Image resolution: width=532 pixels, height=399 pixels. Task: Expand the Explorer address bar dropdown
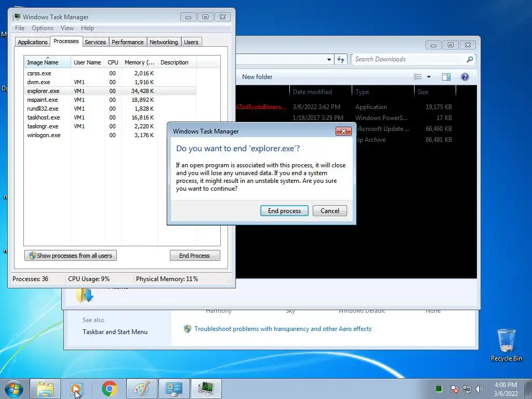pyautogui.click(x=329, y=60)
